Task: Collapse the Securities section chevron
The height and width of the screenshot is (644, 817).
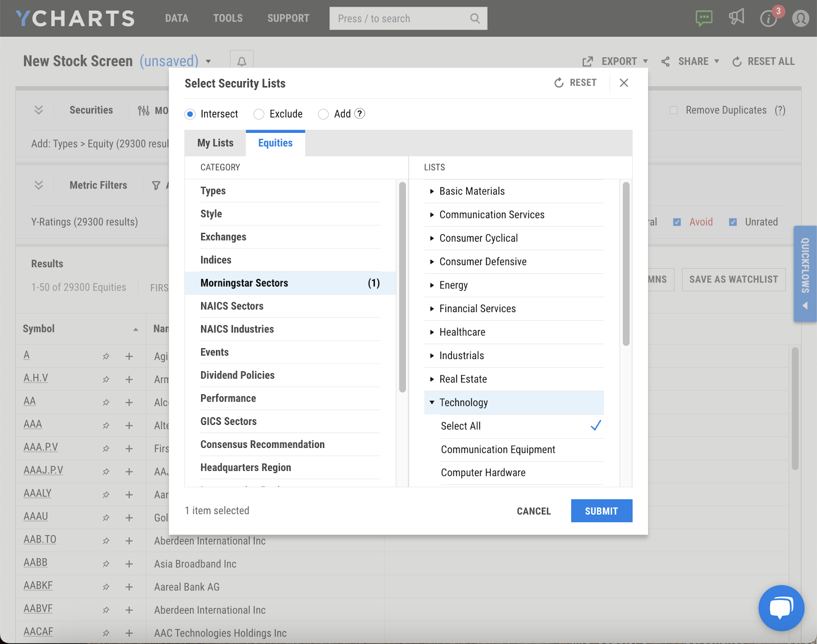Action: pyautogui.click(x=38, y=110)
